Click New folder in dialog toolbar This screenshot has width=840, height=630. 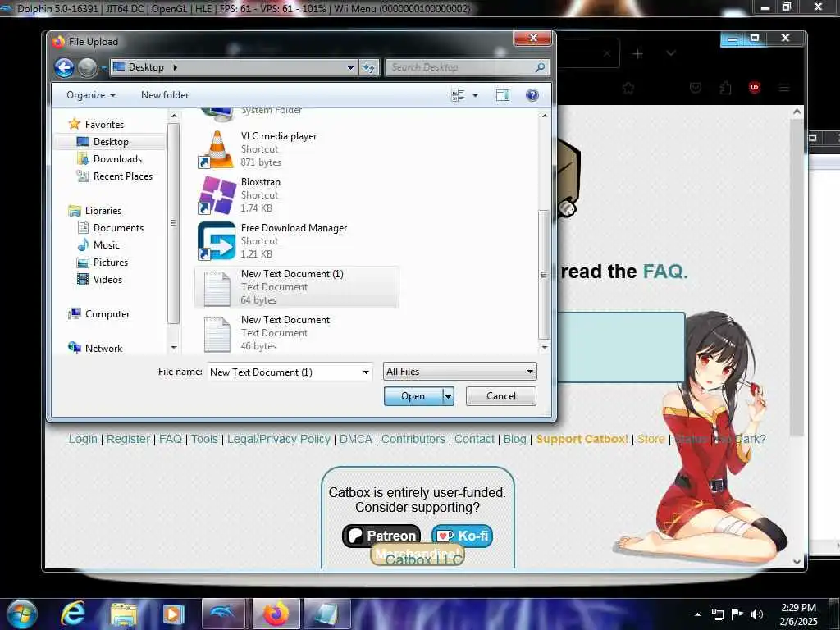coord(165,95)
